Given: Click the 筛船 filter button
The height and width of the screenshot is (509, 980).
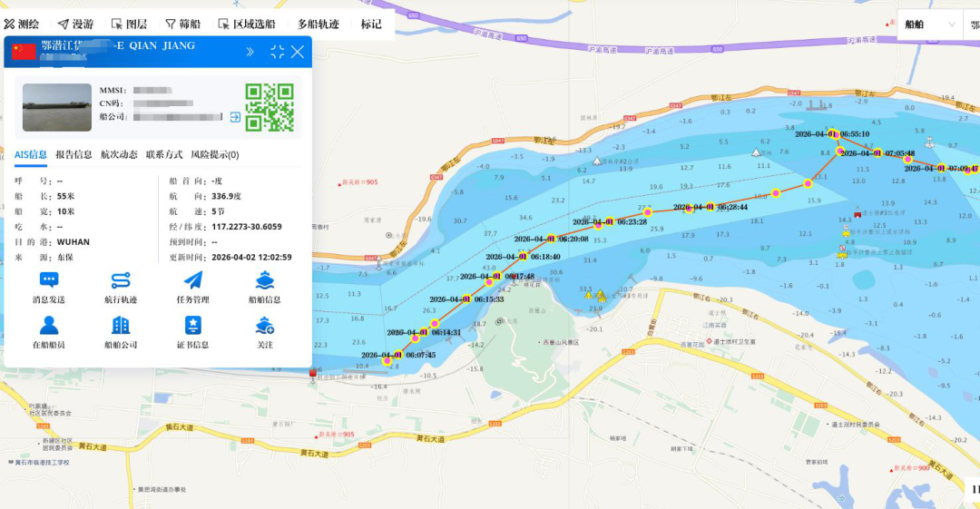Looking at the screenshot, I should (x=182, y=24).
